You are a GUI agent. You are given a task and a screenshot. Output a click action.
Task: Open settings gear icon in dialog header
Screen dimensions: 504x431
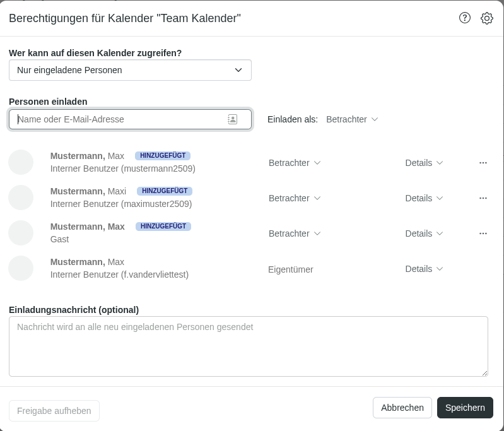486,18
